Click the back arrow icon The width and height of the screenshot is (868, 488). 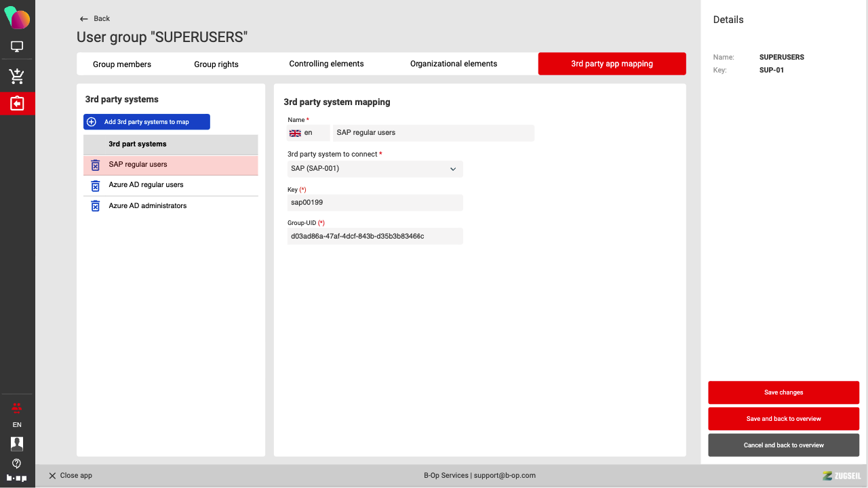pos(83,19)
